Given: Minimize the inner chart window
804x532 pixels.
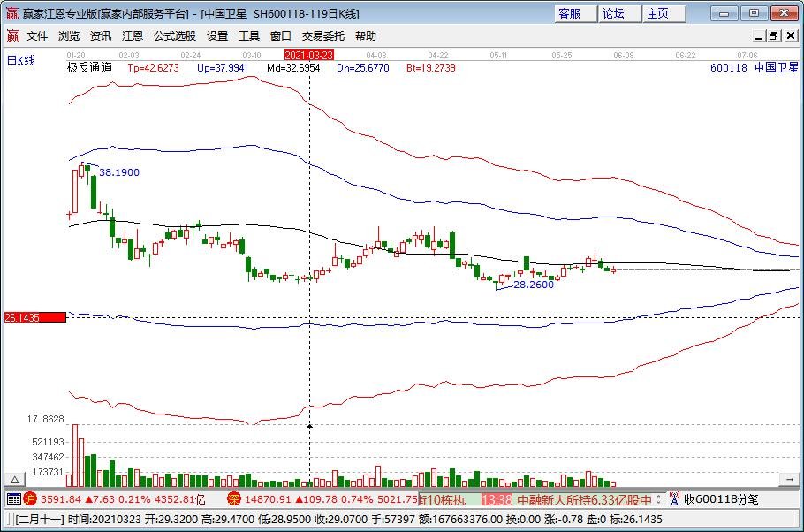Looking at the screenshot, I should click(760, 36).
